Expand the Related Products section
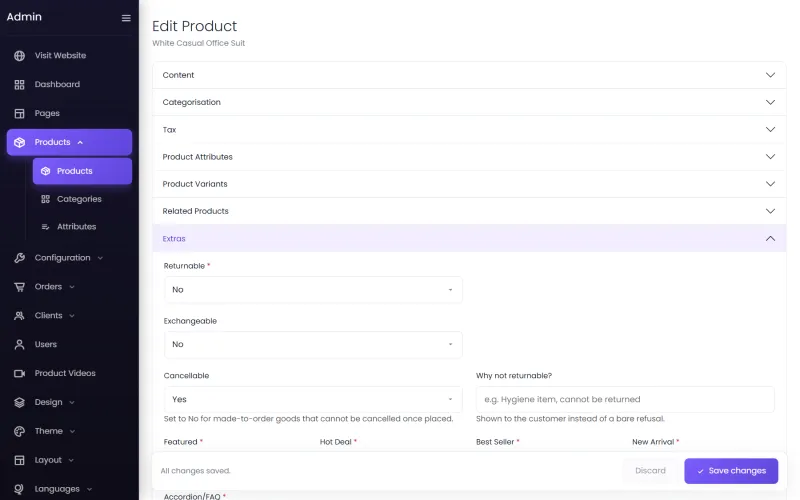Viewport: 800px width, 500px height. pos(469,211)
